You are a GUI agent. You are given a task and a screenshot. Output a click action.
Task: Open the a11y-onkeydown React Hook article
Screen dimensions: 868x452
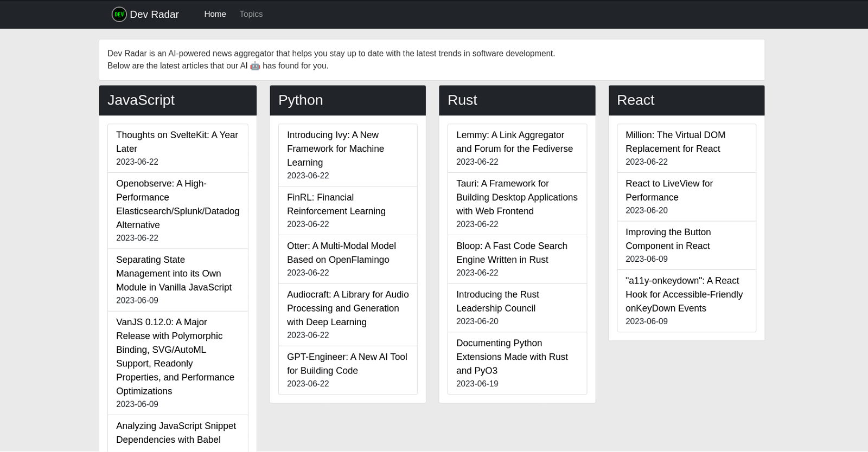[x=684, y=294]
